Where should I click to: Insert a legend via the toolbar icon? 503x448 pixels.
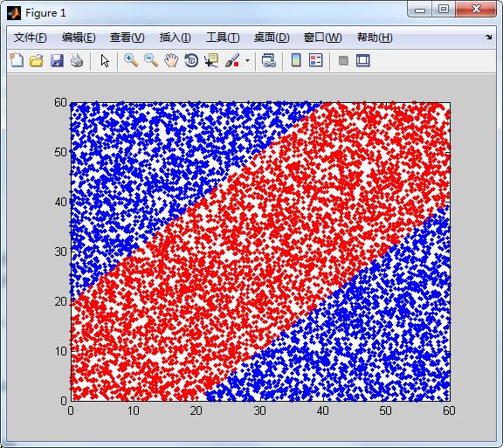point(315,60)
